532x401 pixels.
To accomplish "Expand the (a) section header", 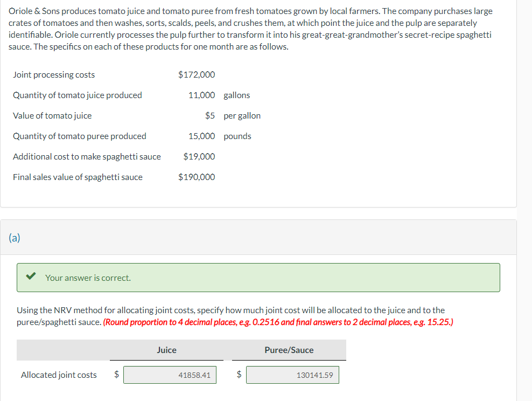I will (x=13, y=237).
